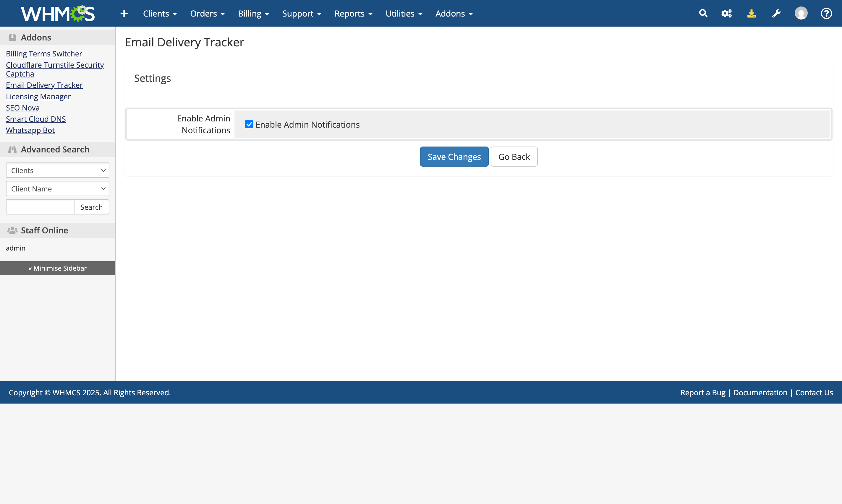The height and width of the screenshot is (504, 842).
Task: Click the WHMCS logo
Action: coord(58,14)
